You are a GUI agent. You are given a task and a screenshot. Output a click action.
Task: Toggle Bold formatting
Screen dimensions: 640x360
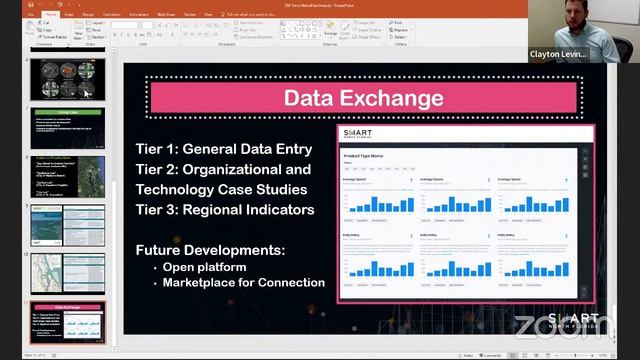[x=115, y=35]
